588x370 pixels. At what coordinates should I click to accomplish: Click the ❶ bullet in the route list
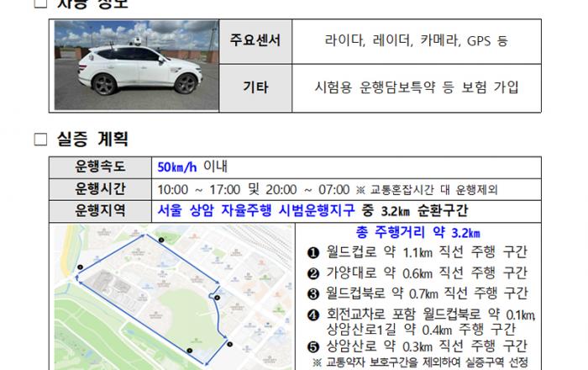[x=312, y=251]
